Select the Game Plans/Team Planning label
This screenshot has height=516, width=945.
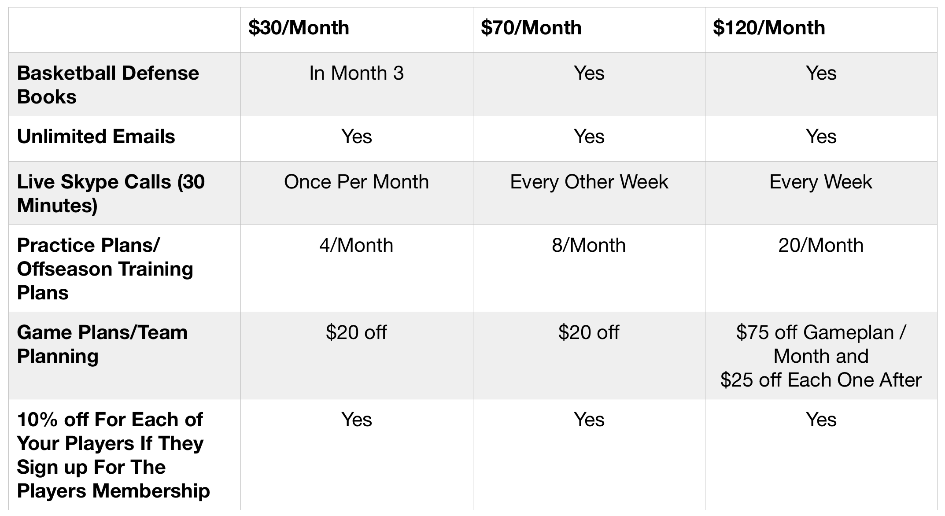[x=102, y=344]
